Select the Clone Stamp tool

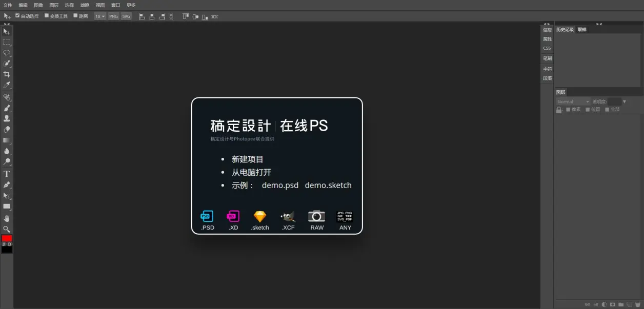(7, 118)
